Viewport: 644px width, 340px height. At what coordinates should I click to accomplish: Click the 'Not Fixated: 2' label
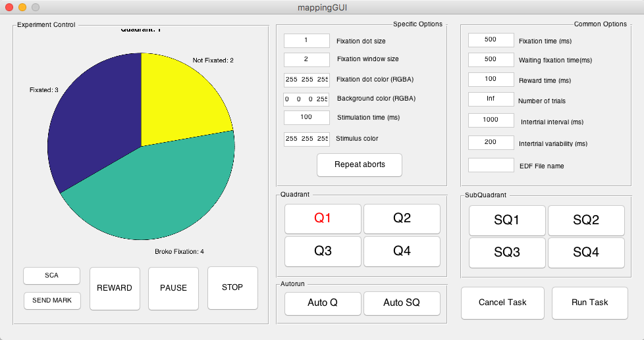tap(213, 61)
